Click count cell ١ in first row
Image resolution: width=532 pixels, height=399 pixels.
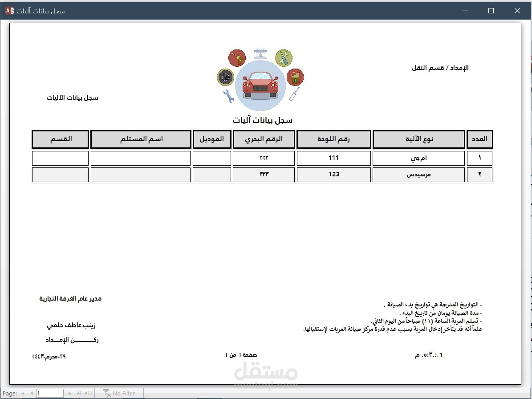coord(479,158)
